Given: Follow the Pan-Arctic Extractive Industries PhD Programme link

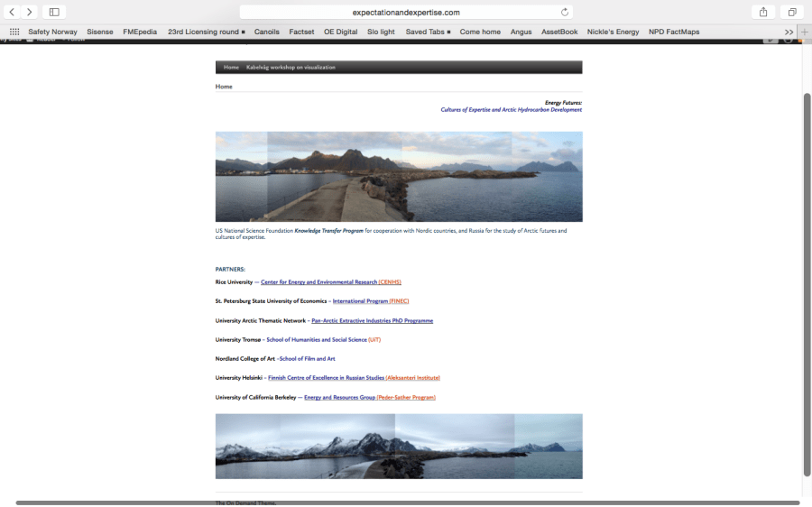Looking at the screenshot, I should click(x=372, y=321).
